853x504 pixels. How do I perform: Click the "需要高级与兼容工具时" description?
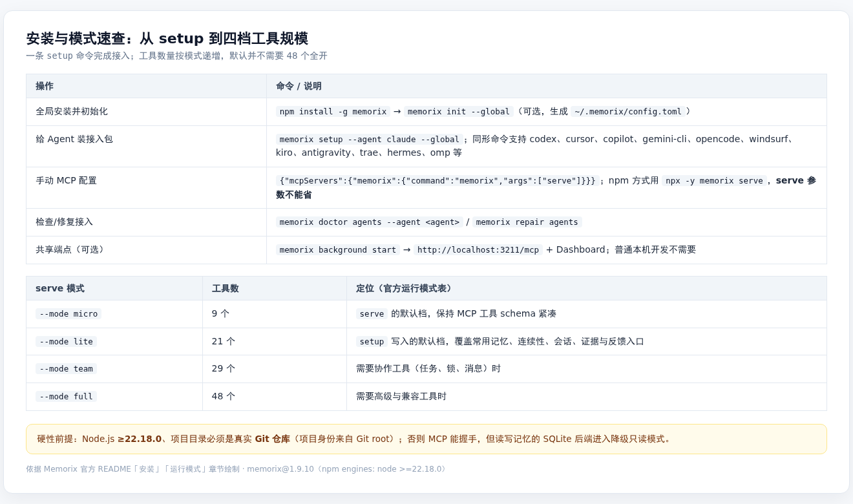click(x=401, y=396)
